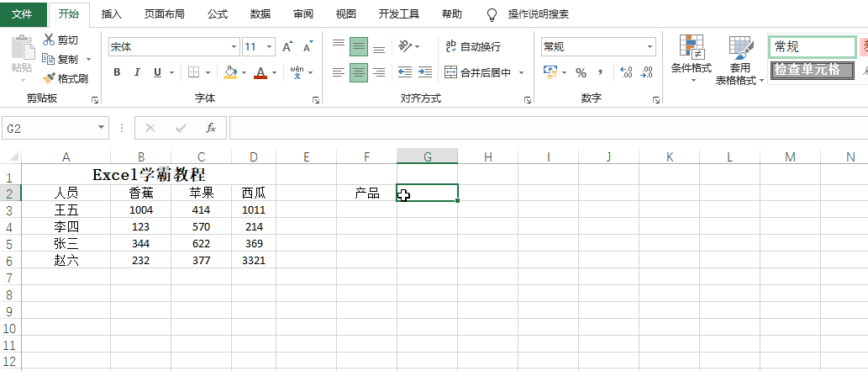Screen dimensions: 868x371
Task: Click the decrease indent icon
Action: [x=405, y=72]
